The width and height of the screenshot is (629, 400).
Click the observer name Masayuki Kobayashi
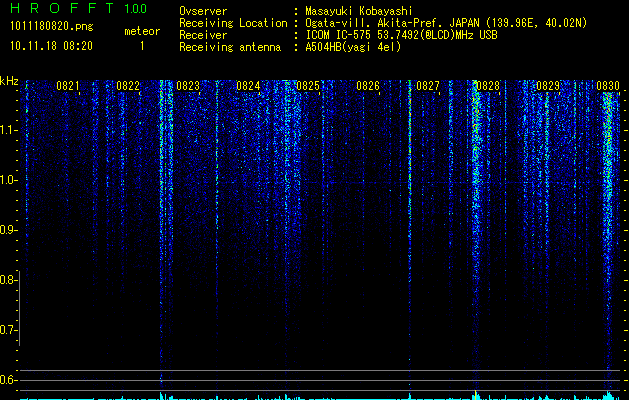(x=359, y=11)
